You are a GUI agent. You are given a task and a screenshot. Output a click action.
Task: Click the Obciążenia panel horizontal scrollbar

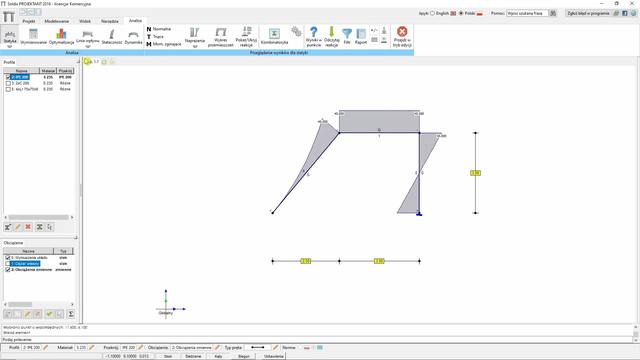(x=20, y=304)
